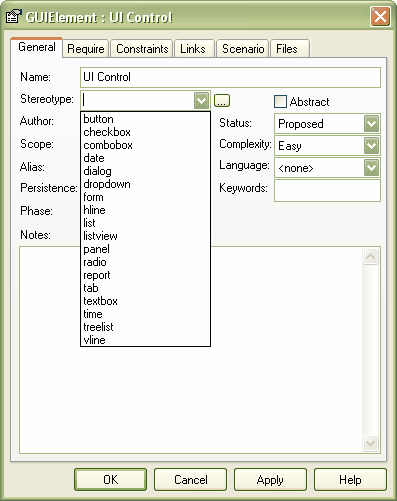The width and height of the screenshot is (397, 501).
Task: Close the UI Control dialog window
Action: (380, 16)
